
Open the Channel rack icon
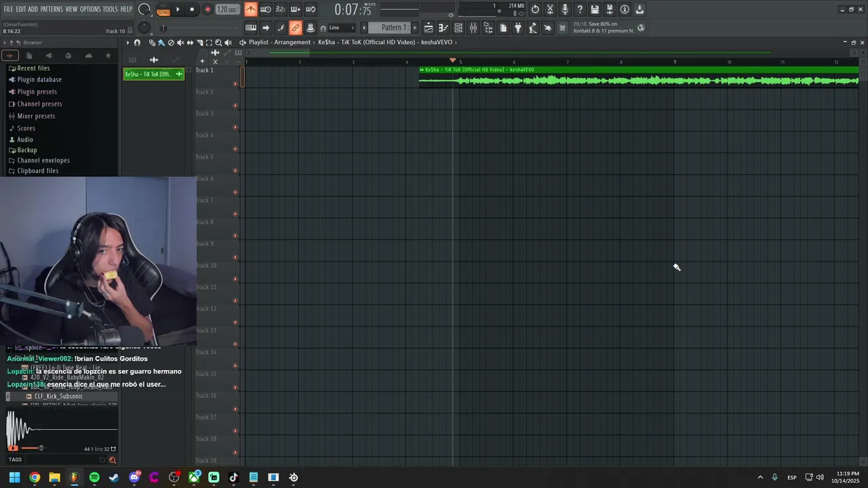point(458,28)
